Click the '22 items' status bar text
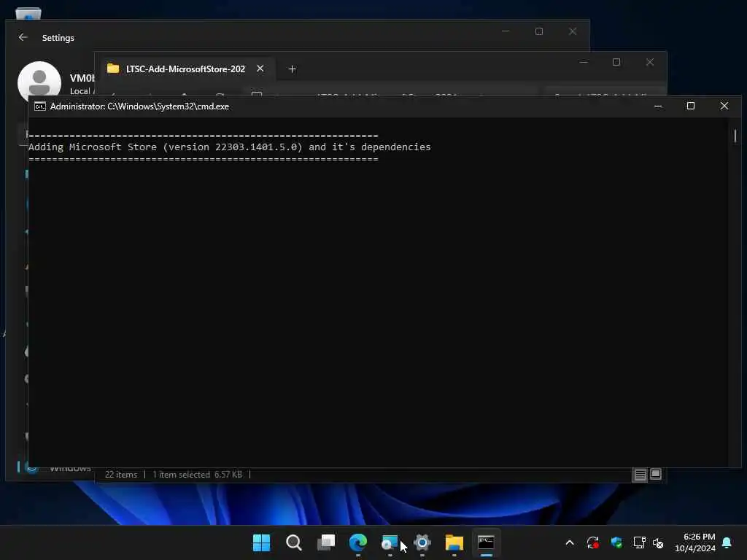Image resolution: width=747 pixels, height=560 pixels. pyautogui.click(x=121, y=475)
